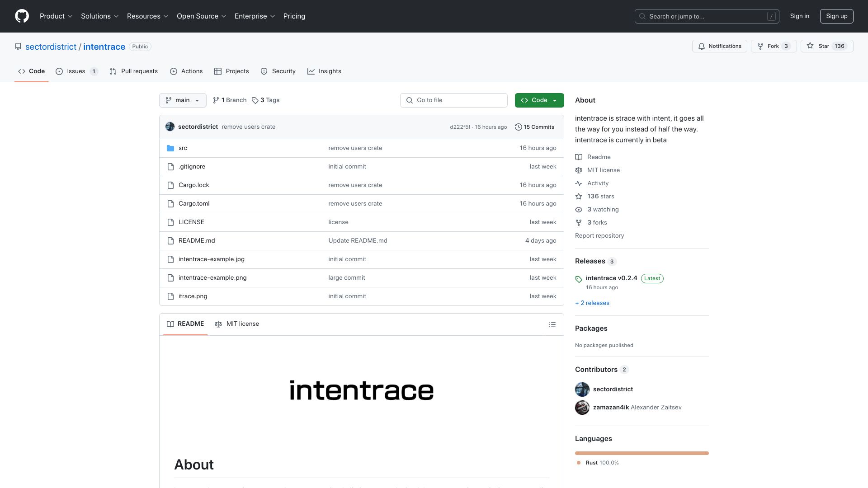The height and width of the screenshot is (488, 868).
Task: Click the book icon next to Readme
Action: [x=579, y=157]
